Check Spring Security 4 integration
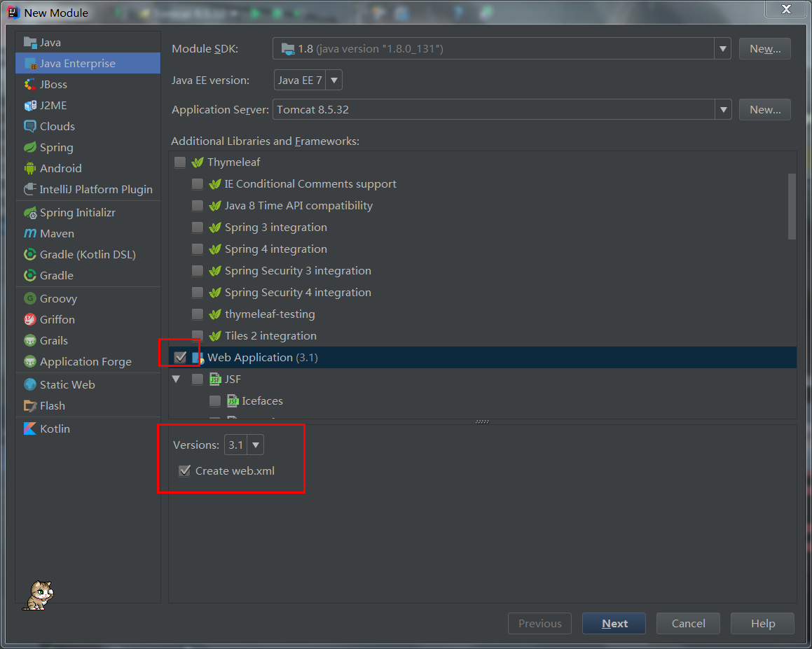Viewport: 812px width, 649px height. (x=198, y=293)
